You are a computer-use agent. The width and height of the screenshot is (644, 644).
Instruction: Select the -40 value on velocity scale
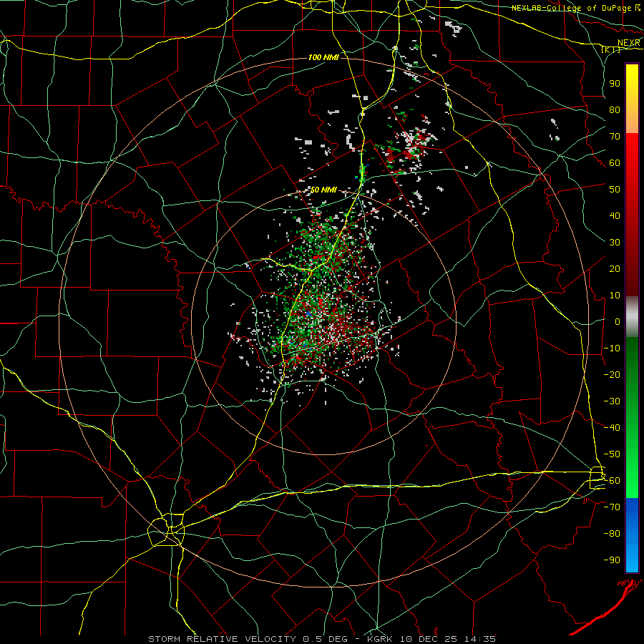pyautogui.click(x=612, y=428)
